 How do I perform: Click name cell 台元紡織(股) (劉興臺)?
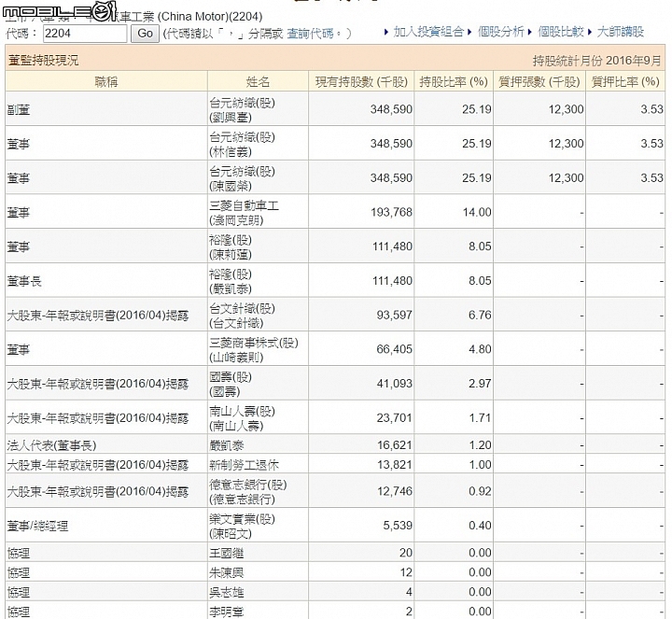pyautogui.click(x=258, y=110)
